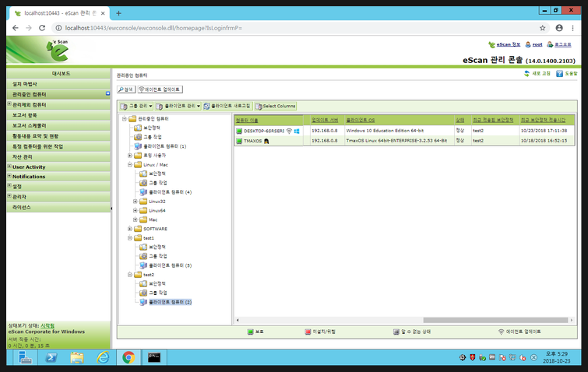The height and width of the screenshot is (372, 588).
Task: Click the agent update button with antenna icon
Action: click(160, 89)
